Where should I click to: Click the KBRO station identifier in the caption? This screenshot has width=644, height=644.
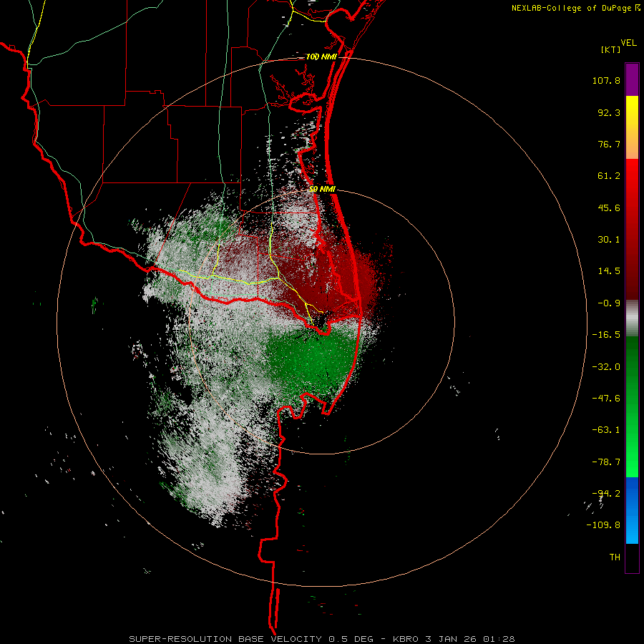(406, 639)
